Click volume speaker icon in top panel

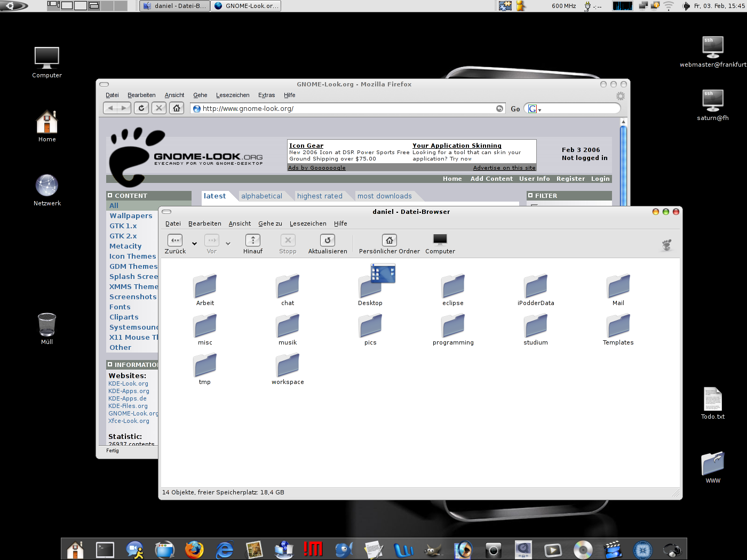686,6
